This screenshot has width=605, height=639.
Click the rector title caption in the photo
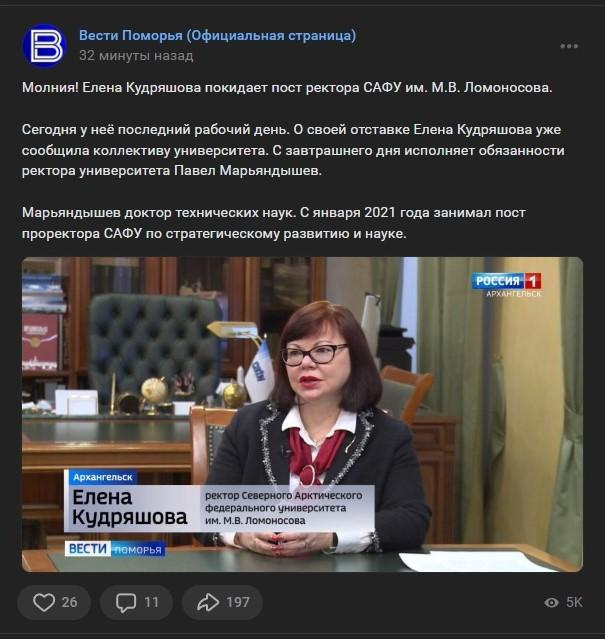click(x=284, y=508)
